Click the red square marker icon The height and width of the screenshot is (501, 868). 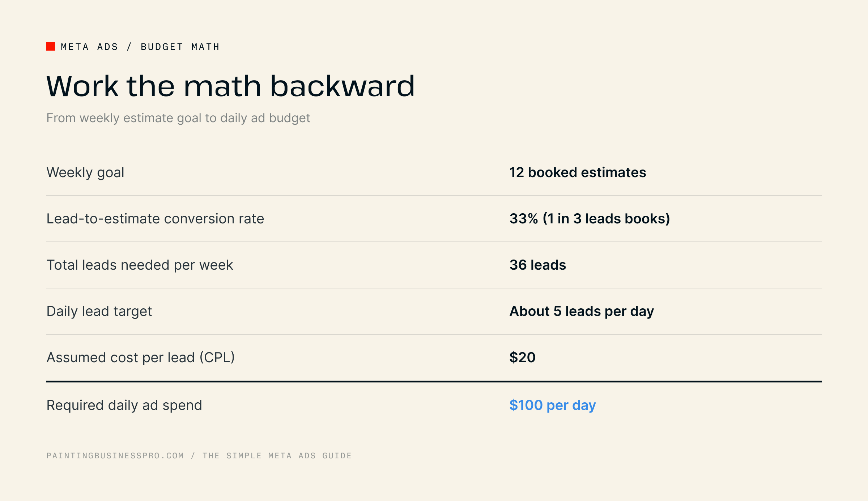tap(51, 46)
